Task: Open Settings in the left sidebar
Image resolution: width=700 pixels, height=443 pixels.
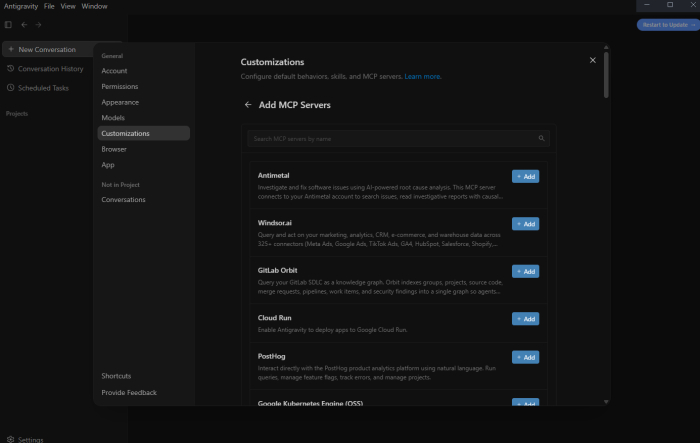Action: click(30, 439)
